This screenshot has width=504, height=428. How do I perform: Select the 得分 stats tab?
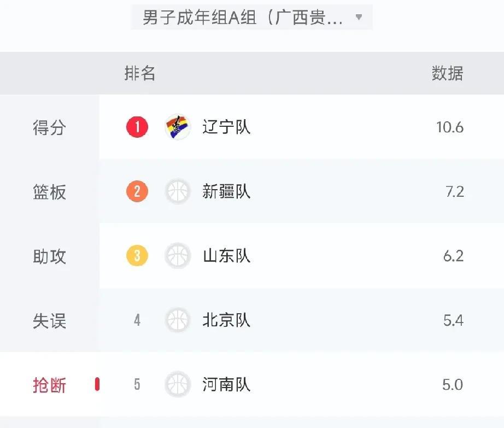click(50, 127)
